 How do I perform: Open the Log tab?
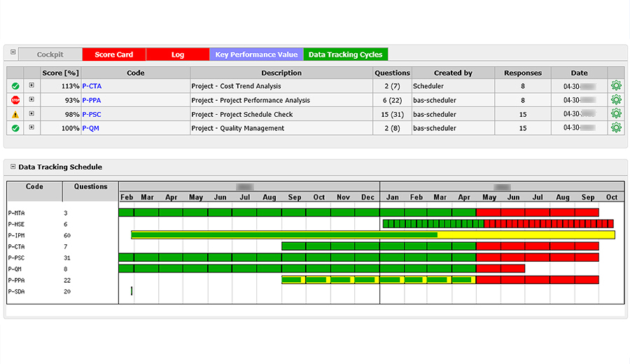[x=178, y=55]
